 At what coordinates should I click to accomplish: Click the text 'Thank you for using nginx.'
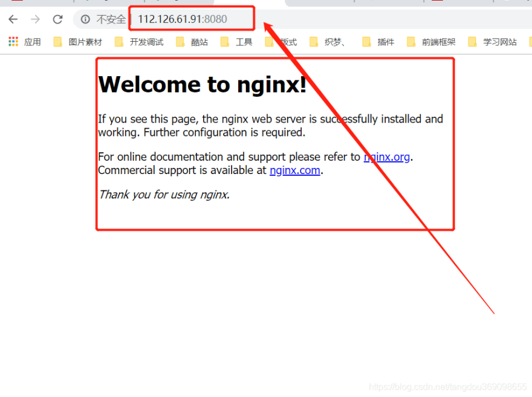click(x=164, y=195)
